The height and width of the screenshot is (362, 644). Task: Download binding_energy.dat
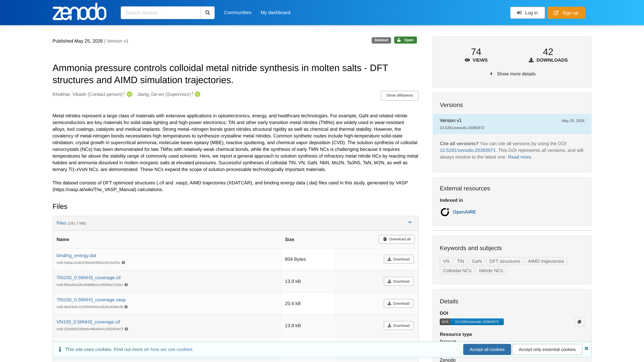point(398,259)
